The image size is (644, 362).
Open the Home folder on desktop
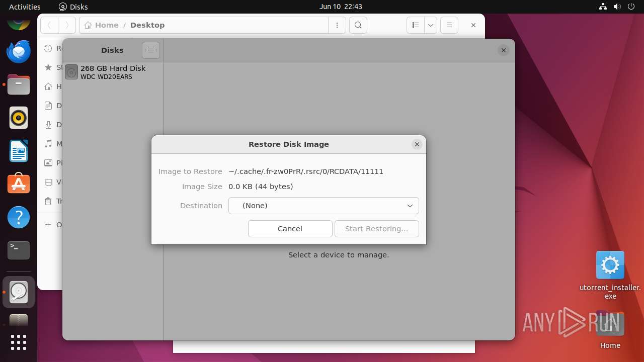[610, 330]
